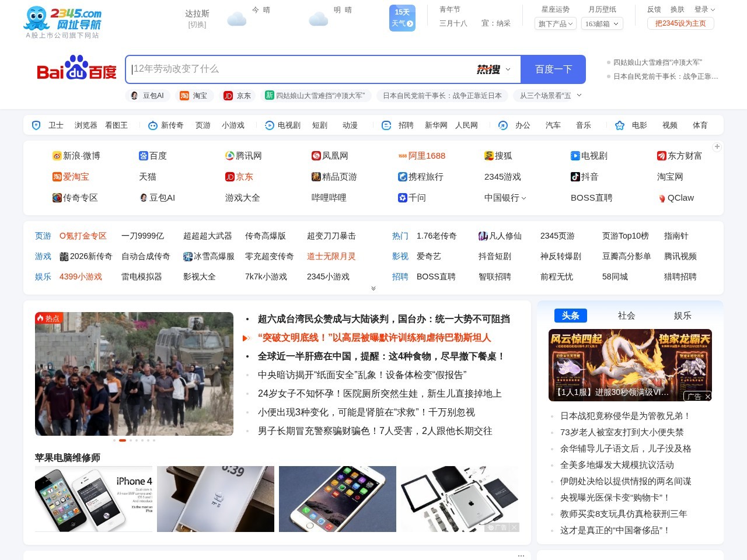Click the 百度一下 search button

click(553, 69)
